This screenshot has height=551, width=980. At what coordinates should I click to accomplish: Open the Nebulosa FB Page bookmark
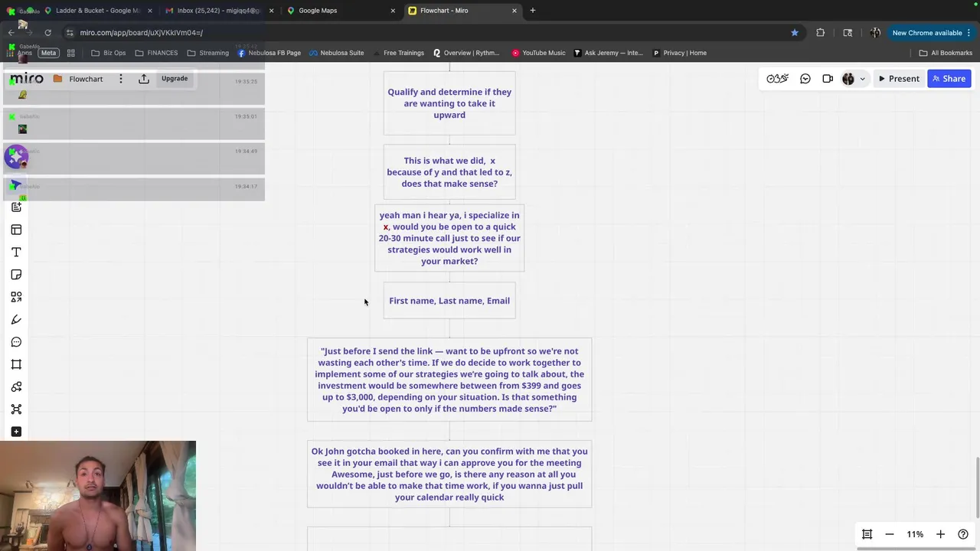[269, 53]
